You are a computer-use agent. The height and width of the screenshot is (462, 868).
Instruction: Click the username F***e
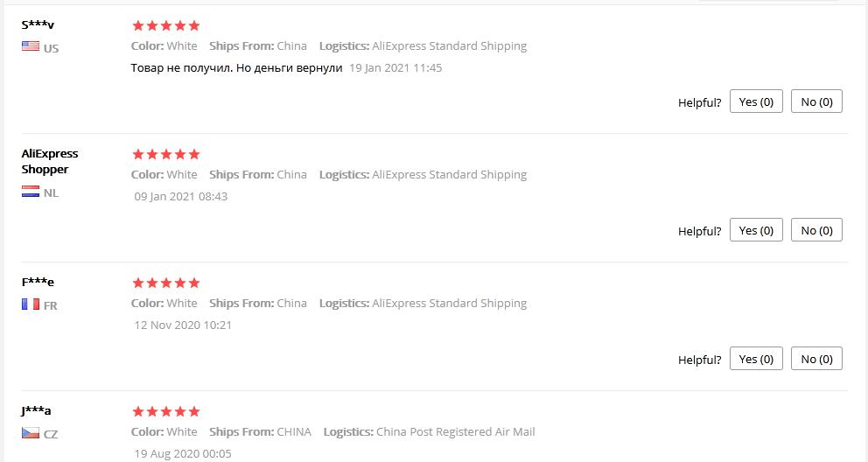point(38,282)
